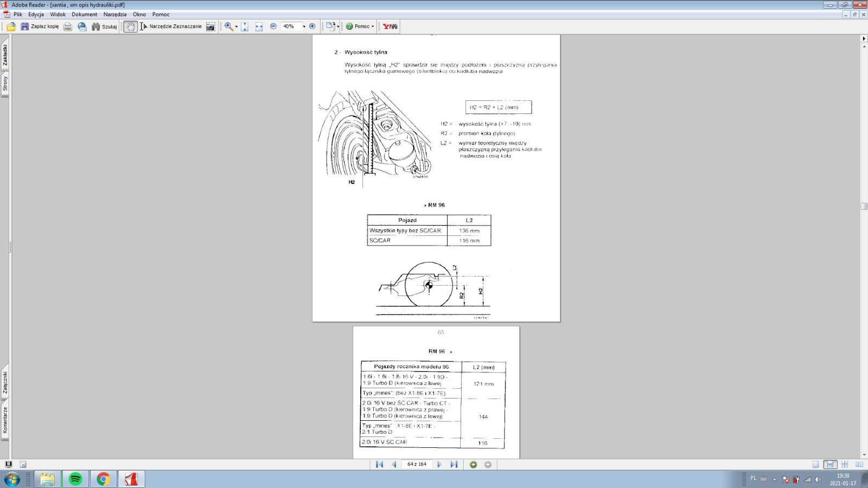Click the Fit Width icon

pos(259,26)
